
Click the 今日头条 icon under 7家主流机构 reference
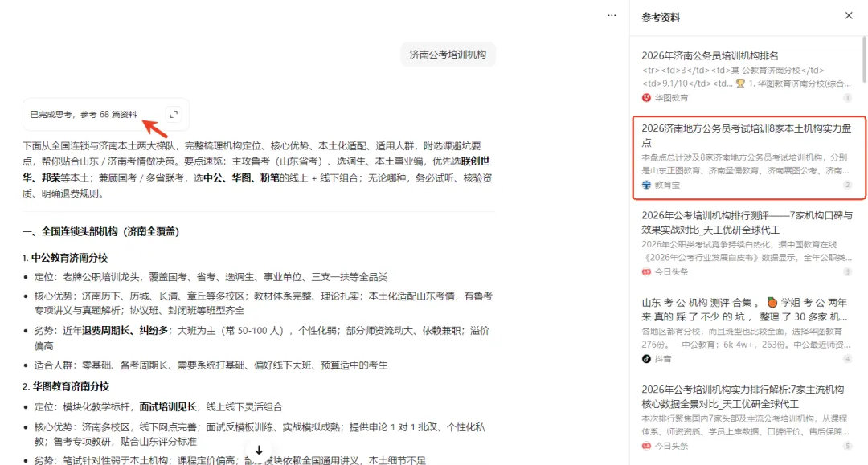(646, 447)
